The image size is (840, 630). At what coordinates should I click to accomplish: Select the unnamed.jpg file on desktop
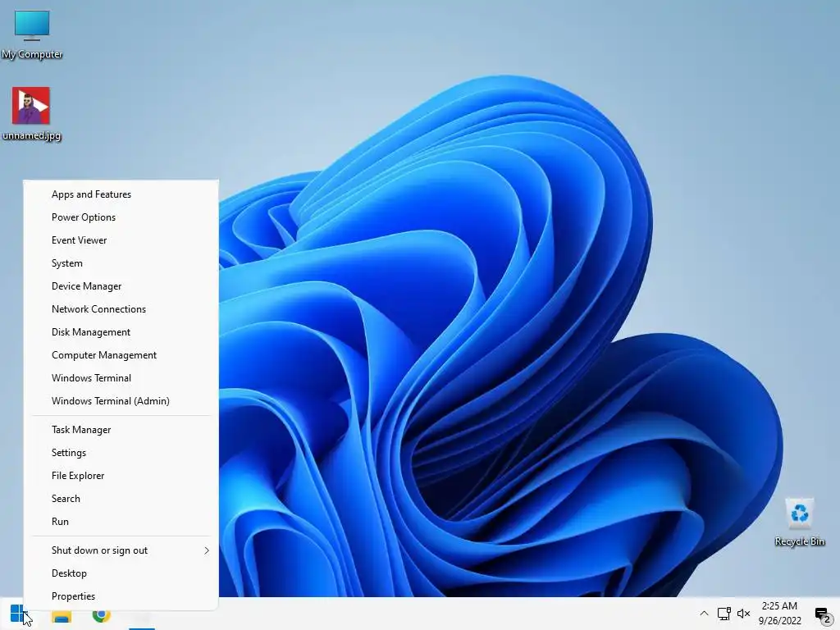point(31,114)
